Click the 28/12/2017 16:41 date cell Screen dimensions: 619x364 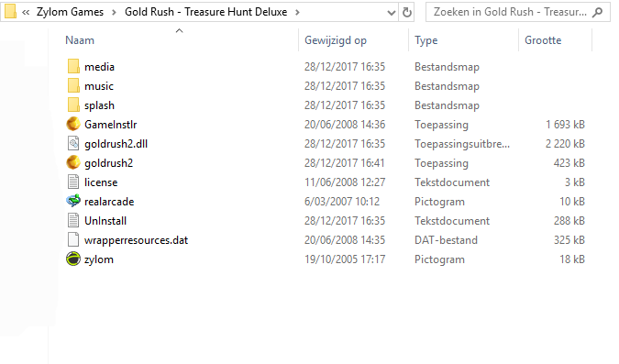coord(345,163)
